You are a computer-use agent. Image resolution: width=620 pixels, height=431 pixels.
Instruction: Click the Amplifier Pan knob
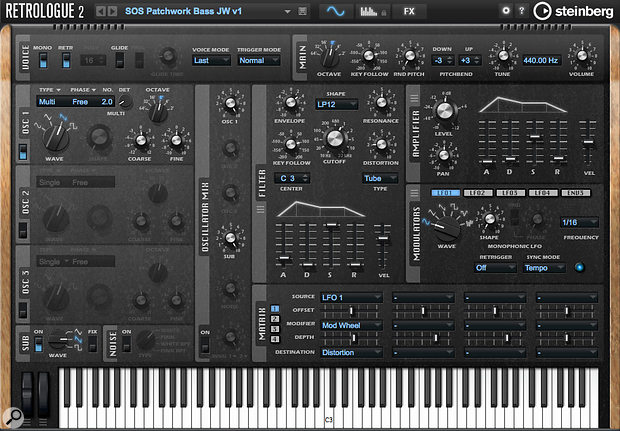pos(444,155)
